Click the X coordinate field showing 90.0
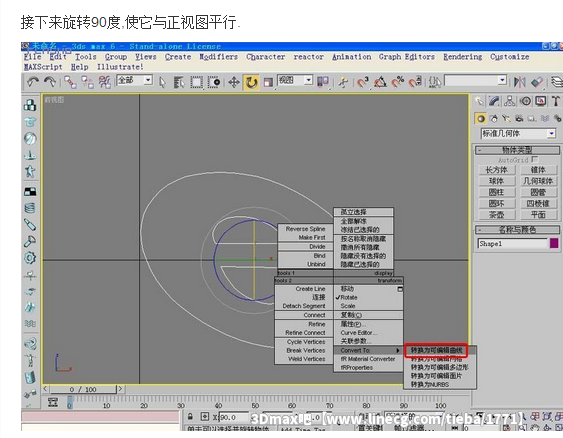Screen dimensions: 563x438 [x=234, y=417]
